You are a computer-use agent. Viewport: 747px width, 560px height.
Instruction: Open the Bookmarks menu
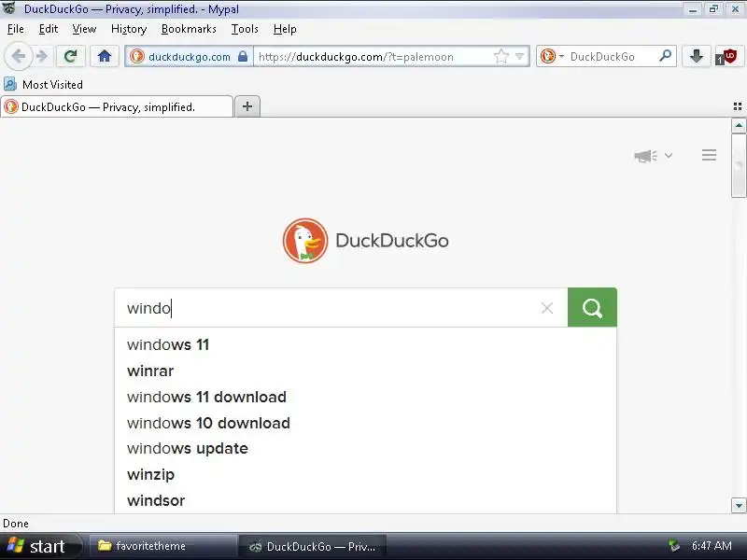[x=189, y=29]
